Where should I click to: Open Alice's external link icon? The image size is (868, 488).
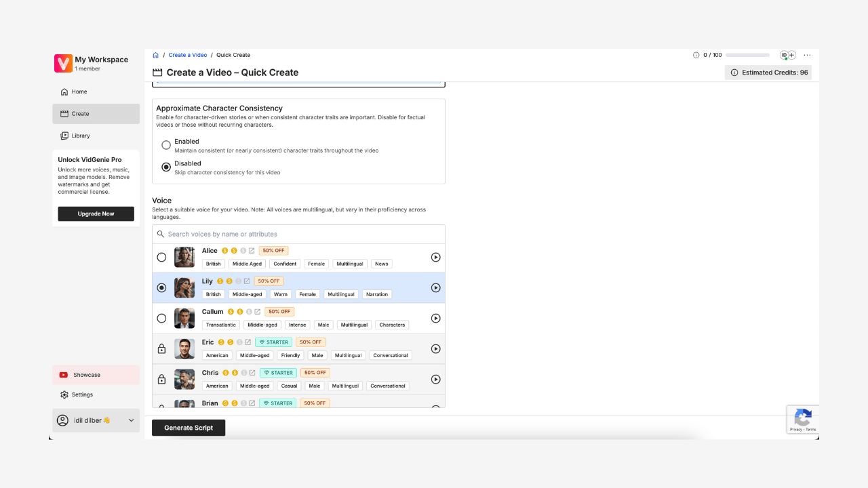pos(252,251)
